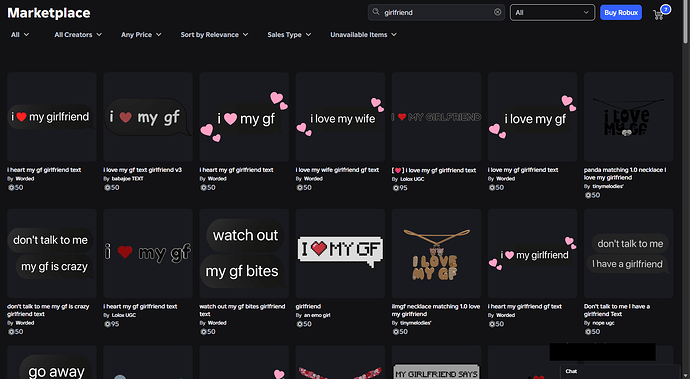Screen dimensions: 690x379
Task: Open creator Lolox UGC under the 95 Robux heart item
Action: (x=412, y=179)
